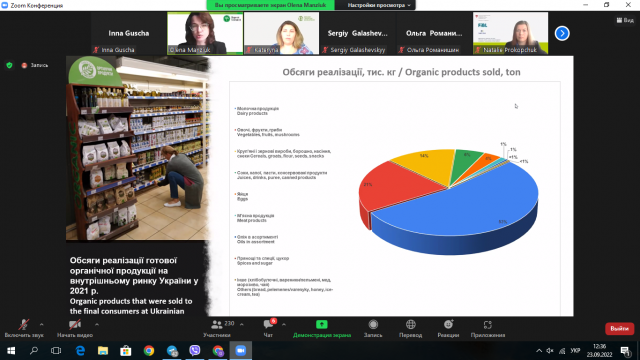Expand video options arrow beside camera
This screenshot has height=360, width=640.
97,324
